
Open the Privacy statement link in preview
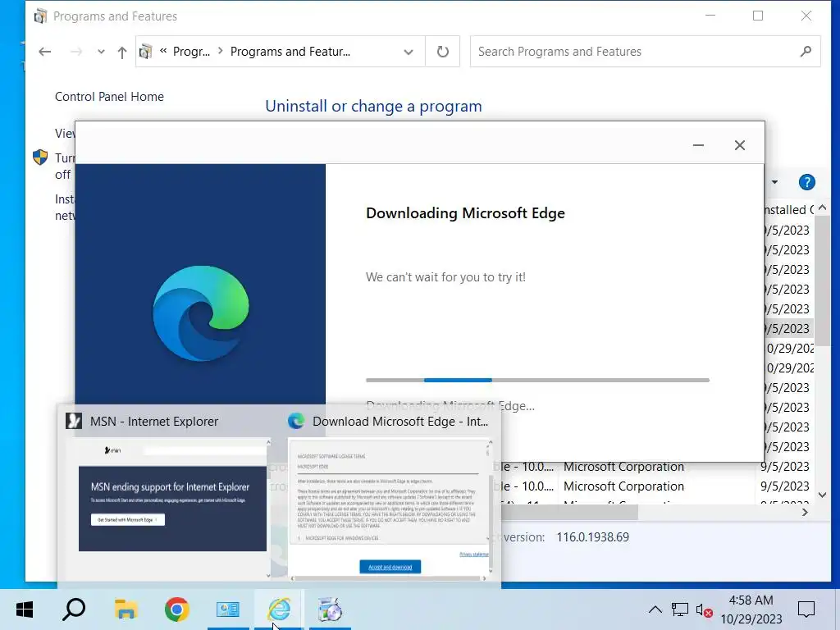[x=473, y=554]
